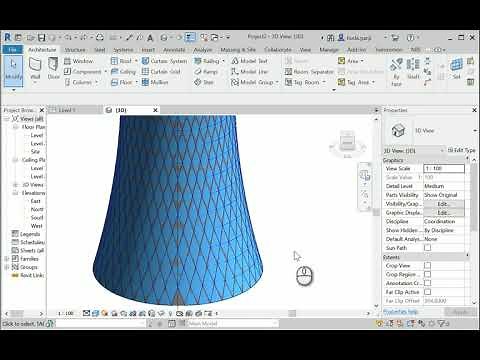This screenshot has height=360, width=480.
Task: Select the Tag Room tool
Action: pos(302,82)
